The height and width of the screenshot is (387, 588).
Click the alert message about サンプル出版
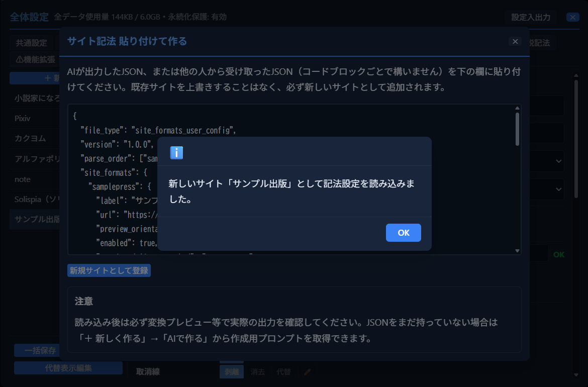tap(292, 191)
